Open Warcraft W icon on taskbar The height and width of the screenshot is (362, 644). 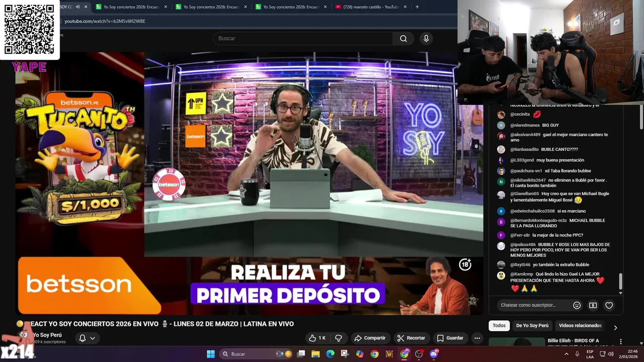(389, 354)
